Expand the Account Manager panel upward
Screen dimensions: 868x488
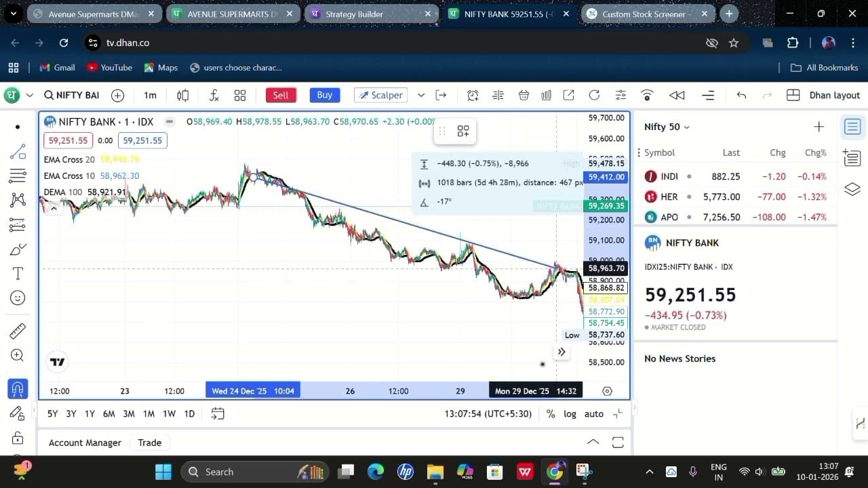point(593,443)
